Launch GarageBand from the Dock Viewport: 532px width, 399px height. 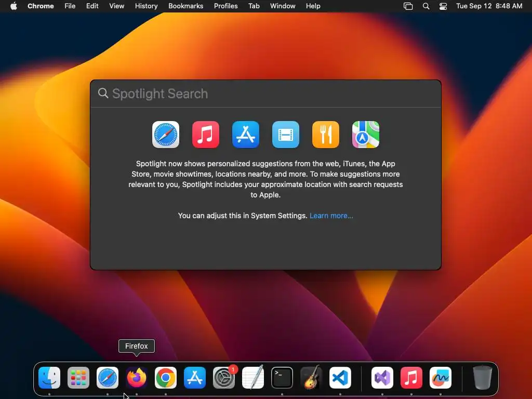pyautogui.click(x=311, y=377)
